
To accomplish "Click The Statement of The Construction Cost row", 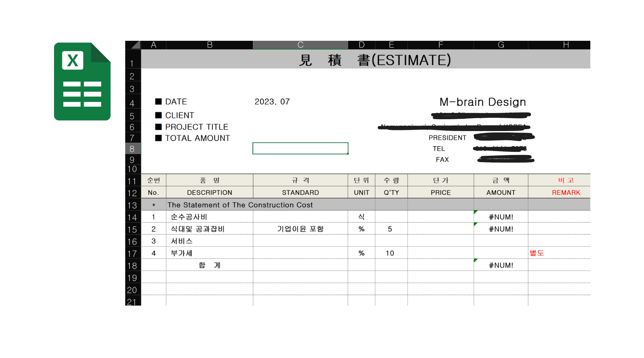I will 240,205.
